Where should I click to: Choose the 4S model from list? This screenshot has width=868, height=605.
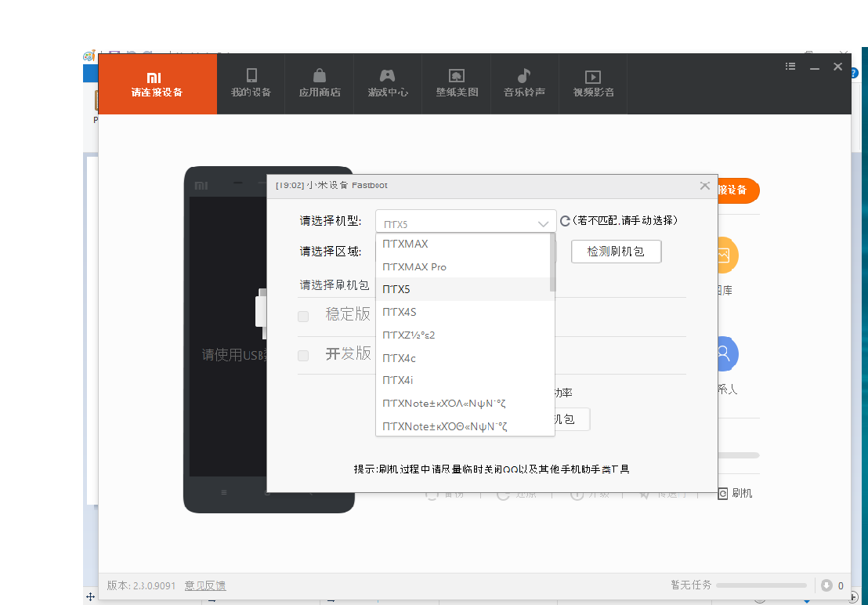(400, 312)
